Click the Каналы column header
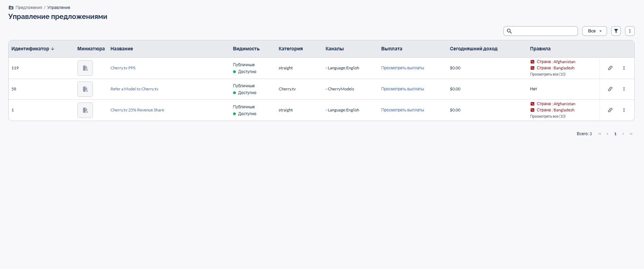644x269 pixels. (335, 49)
